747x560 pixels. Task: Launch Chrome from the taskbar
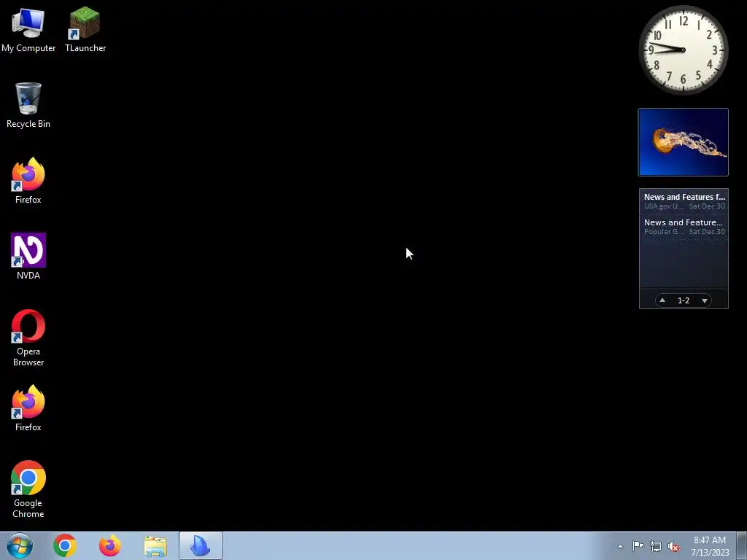pos(65,545)
